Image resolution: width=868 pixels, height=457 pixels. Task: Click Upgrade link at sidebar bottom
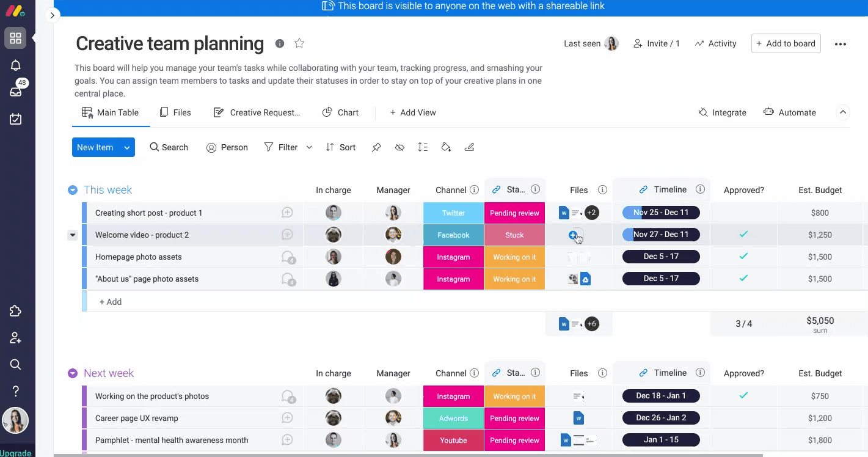click(16, 453)
